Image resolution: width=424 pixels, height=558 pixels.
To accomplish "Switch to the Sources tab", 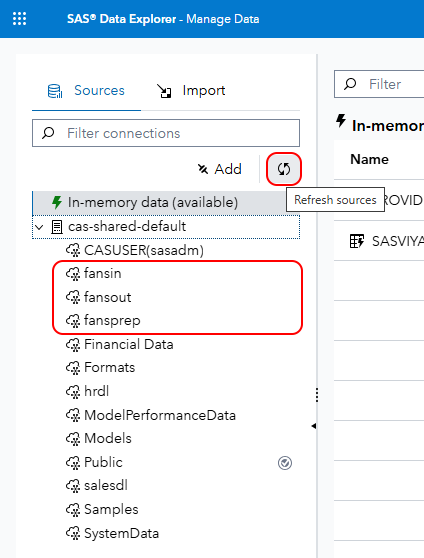I will 87,91.
